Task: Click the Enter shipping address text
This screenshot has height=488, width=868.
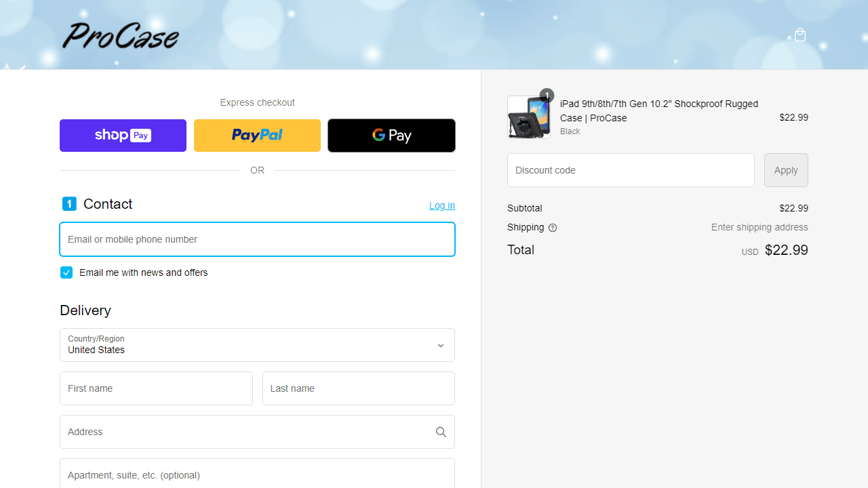Action: tap(759, 227)
